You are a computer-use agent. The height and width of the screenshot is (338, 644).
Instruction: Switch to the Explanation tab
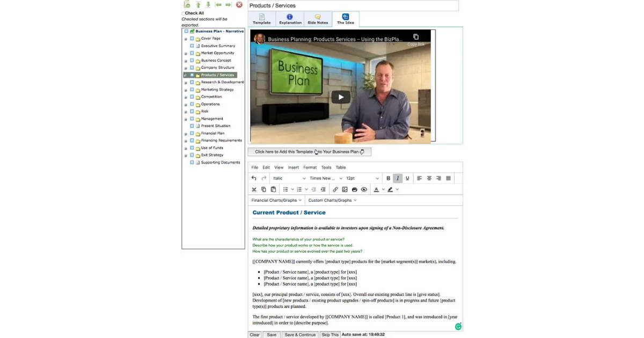coord(290,19)
